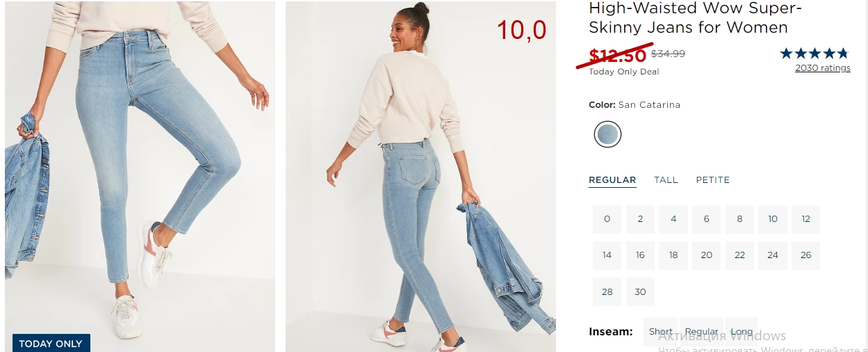Select size 8
The width and height of the screenshot is (868, 352).
(739, 219)
